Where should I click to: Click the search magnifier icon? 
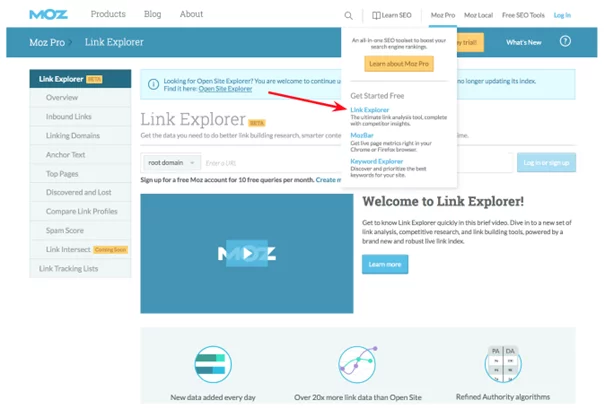348,15
